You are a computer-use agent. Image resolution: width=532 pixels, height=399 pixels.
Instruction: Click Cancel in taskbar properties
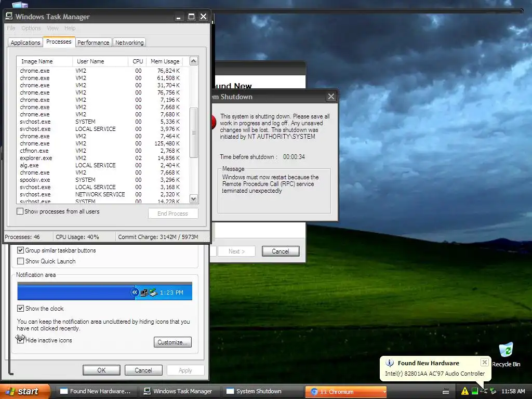(x=143, y=370)
